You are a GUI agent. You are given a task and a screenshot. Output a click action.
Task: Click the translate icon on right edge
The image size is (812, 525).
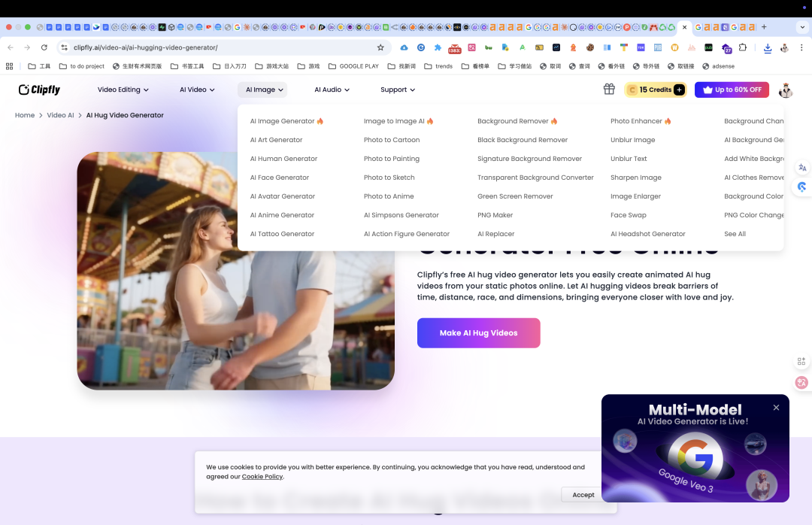click(x=802, y=168)
